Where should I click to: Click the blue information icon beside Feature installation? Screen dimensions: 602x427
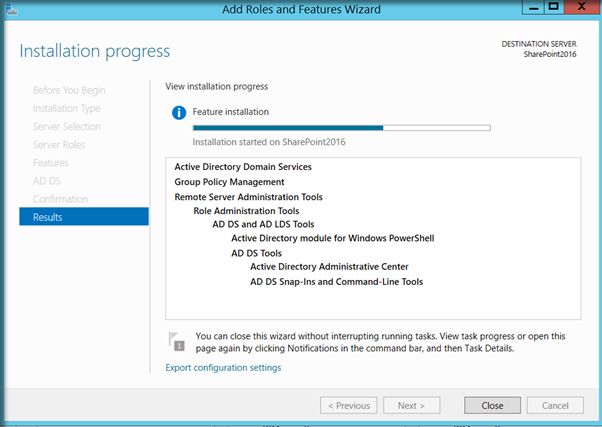pos(179,113)
